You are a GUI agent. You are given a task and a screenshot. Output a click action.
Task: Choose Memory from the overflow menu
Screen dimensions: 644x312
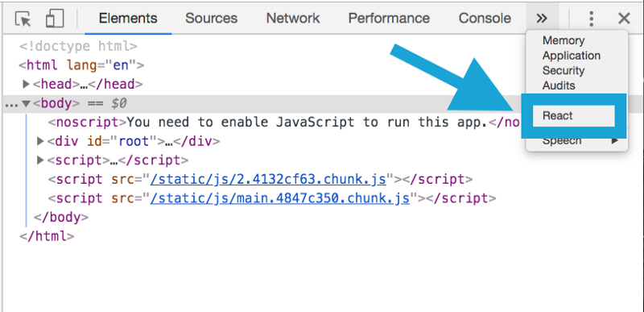coord(563,40)
